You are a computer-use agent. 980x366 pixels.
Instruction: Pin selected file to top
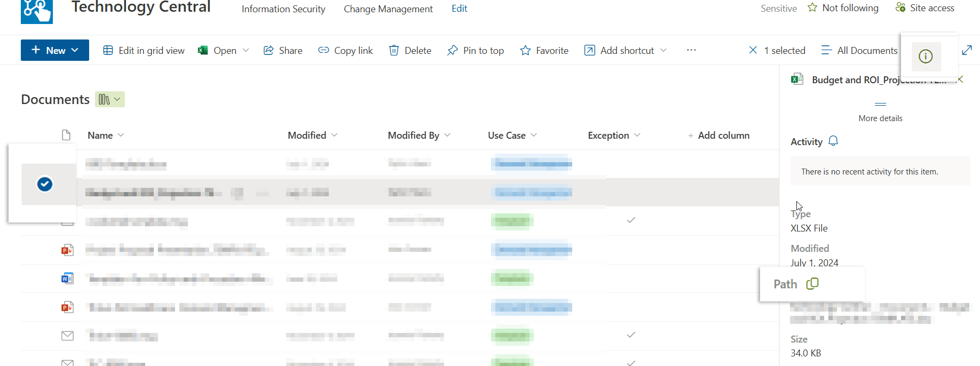coord(476,50)
